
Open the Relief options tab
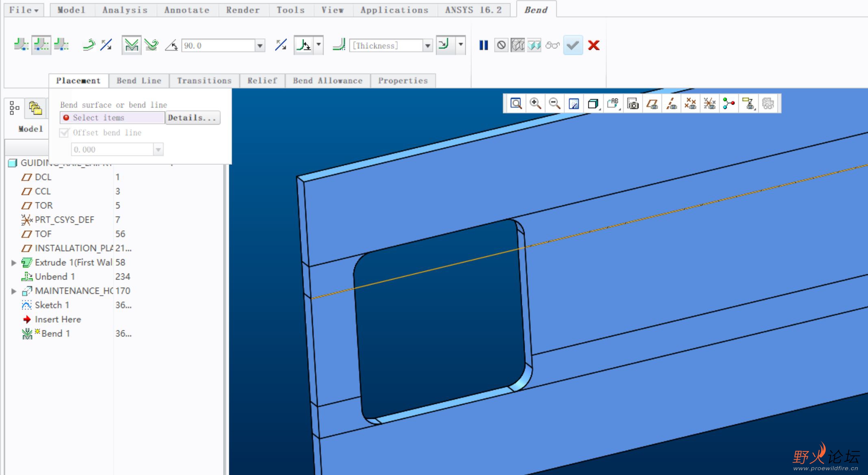[263, 80]
